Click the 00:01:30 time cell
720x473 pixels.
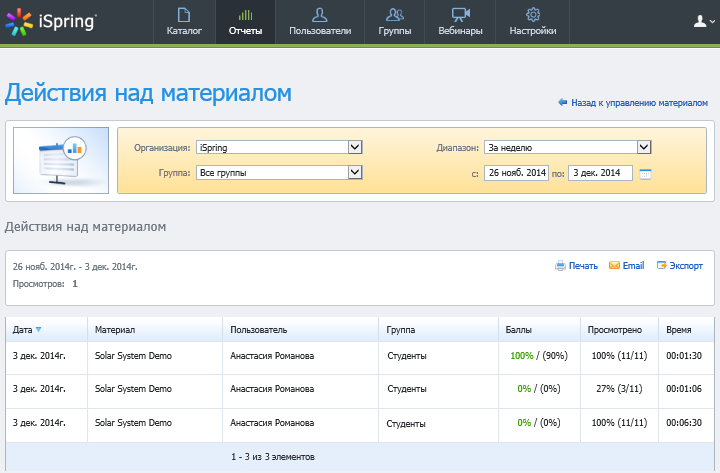[x=684, y=356]
